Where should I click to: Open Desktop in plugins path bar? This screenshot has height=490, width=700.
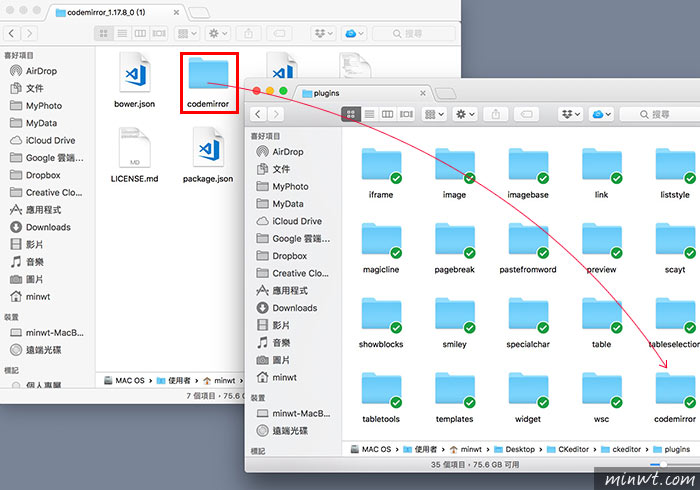tap(514, 449)
